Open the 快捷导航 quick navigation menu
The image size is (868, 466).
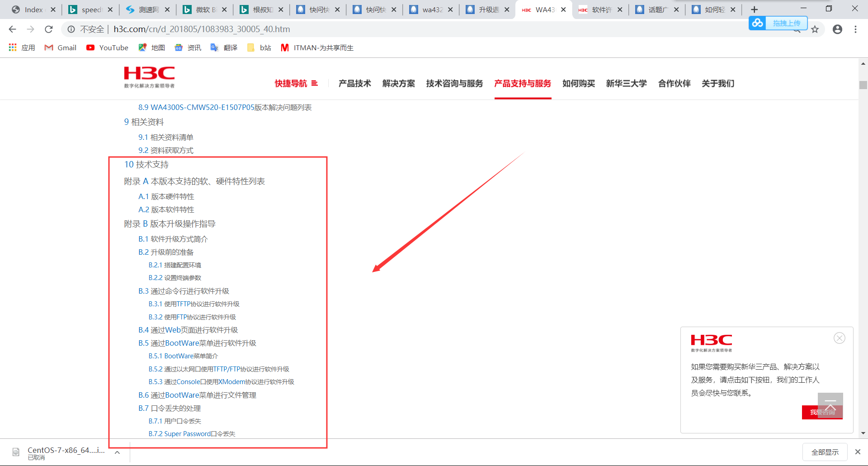[296, 83]
